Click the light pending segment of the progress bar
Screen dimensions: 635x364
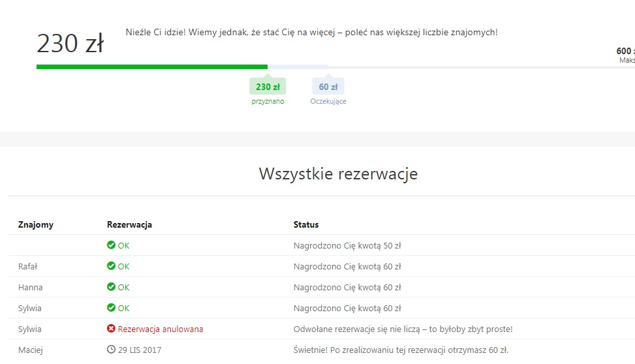(x=298, y=67)
